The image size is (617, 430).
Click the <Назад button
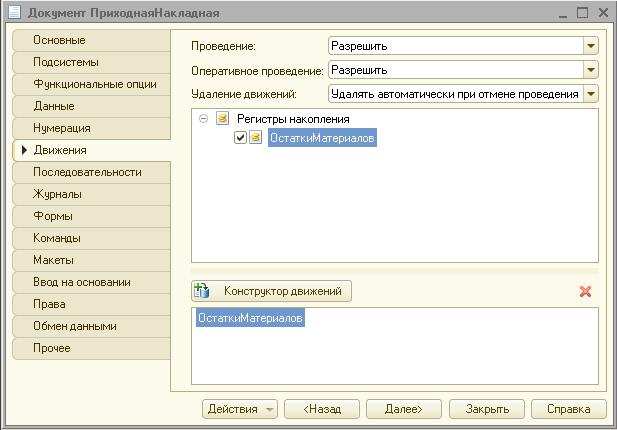click(x=322, y=409)
